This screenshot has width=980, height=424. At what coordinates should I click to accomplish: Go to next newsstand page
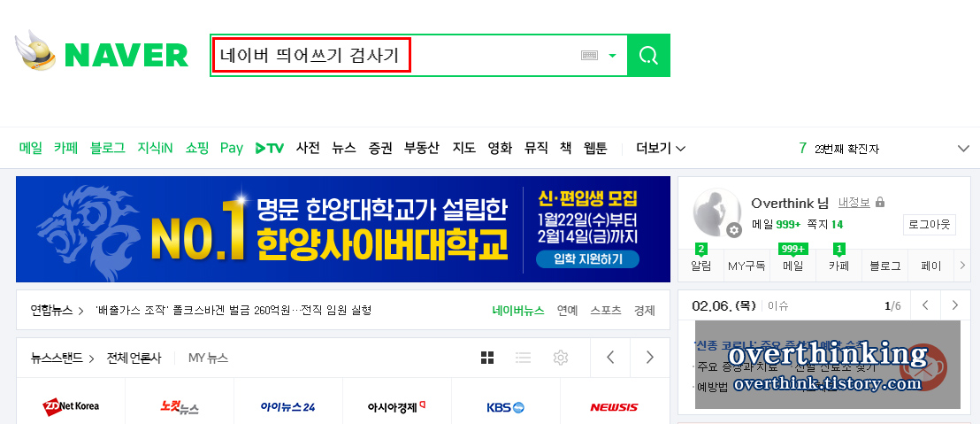click(650, 358)
